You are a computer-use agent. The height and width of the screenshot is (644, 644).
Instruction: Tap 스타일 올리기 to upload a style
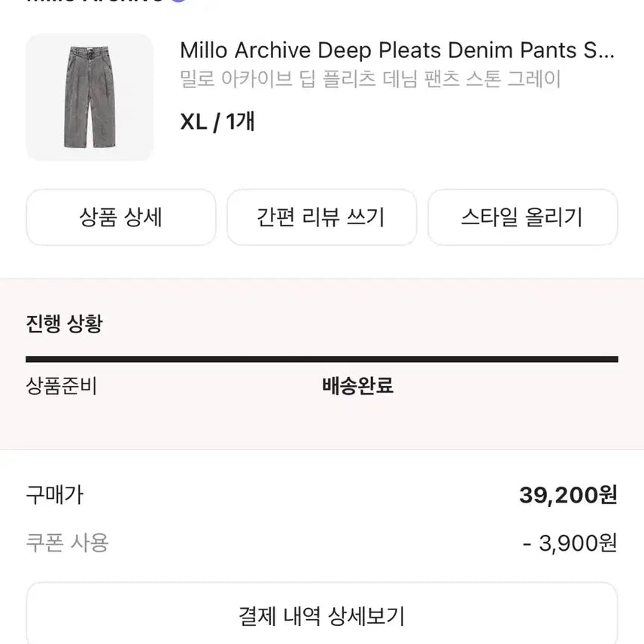pyautogui.click(x=522, y=217)
